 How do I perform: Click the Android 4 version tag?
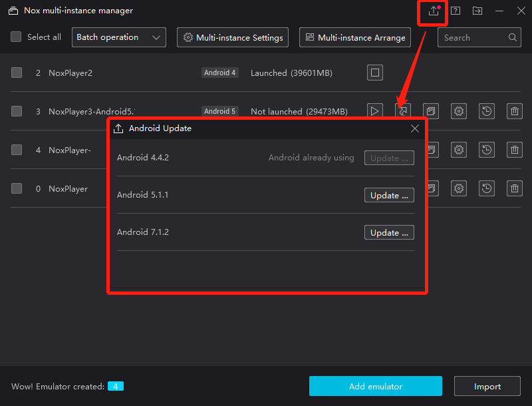tap(220, 73)
